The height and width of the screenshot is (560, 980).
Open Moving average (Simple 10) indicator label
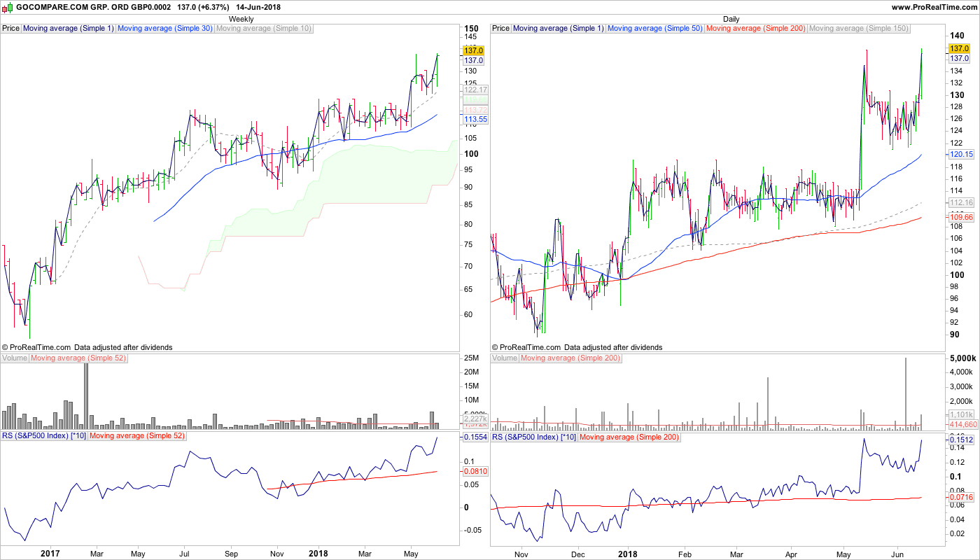264,29
